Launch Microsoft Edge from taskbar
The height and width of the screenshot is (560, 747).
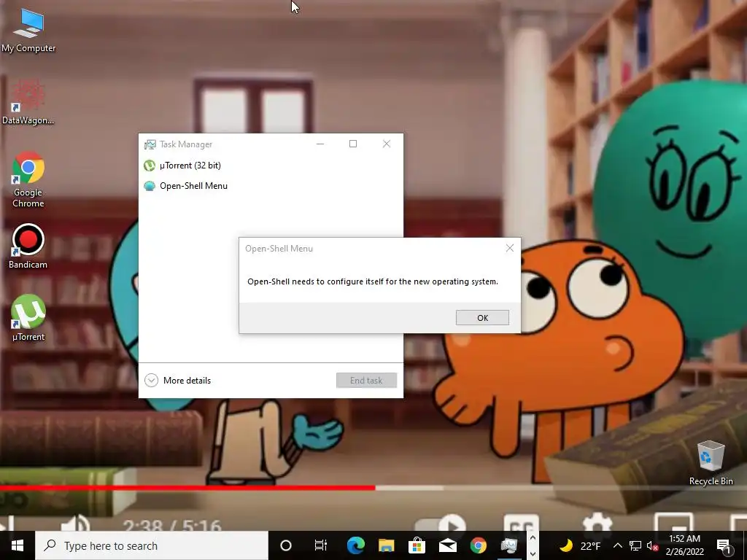coord(355,545)
